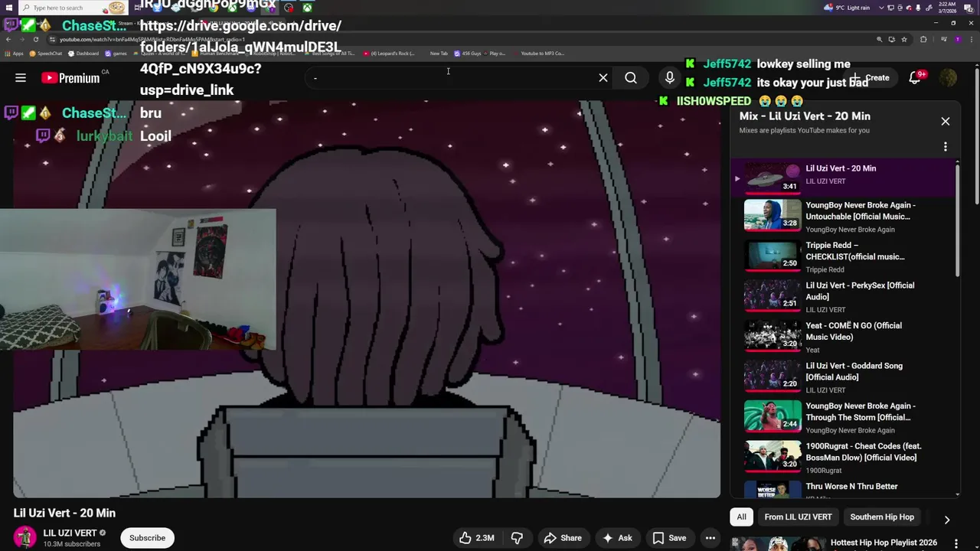Image resolution: width=980 pixels, height=551 pixels.
Task: Reload the browser page
Action: coord(35,39)
